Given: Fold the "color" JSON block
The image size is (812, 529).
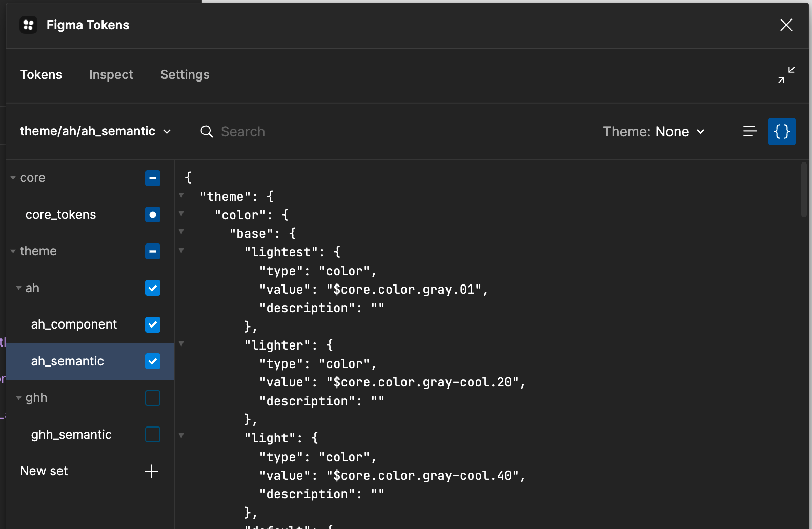Looking at the screenshot, I should 181,214.
